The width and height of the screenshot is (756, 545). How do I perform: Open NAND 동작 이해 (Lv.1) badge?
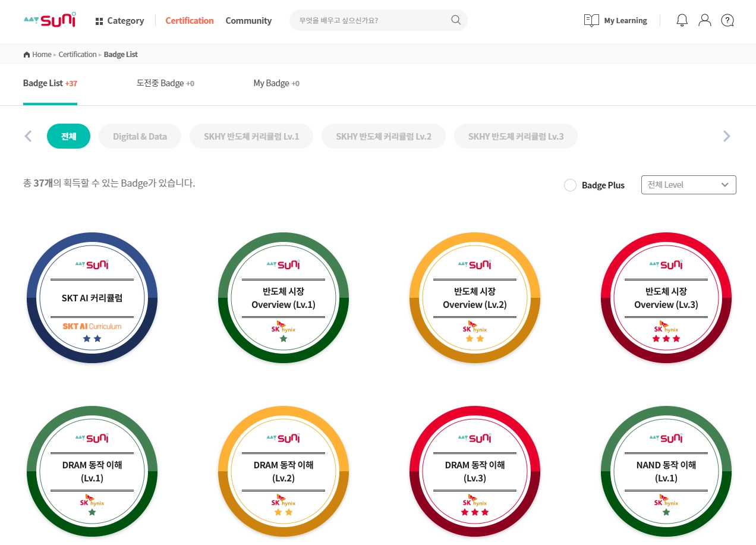tap(666, 471)
